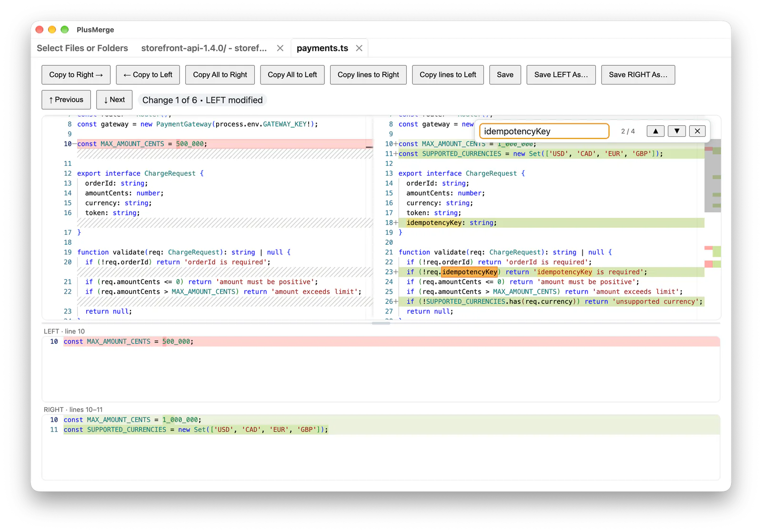
Task: Click left line 16 token: string
Action: click(112, 213)
